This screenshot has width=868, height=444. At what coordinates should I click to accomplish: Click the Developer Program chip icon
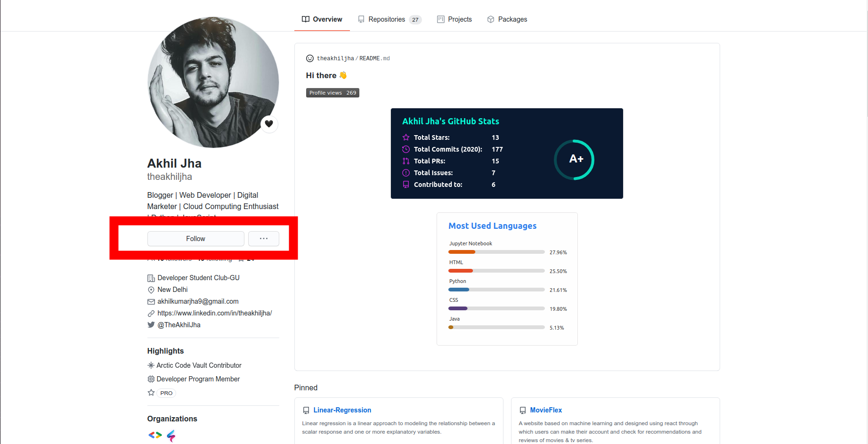click(x=151, y=379)
